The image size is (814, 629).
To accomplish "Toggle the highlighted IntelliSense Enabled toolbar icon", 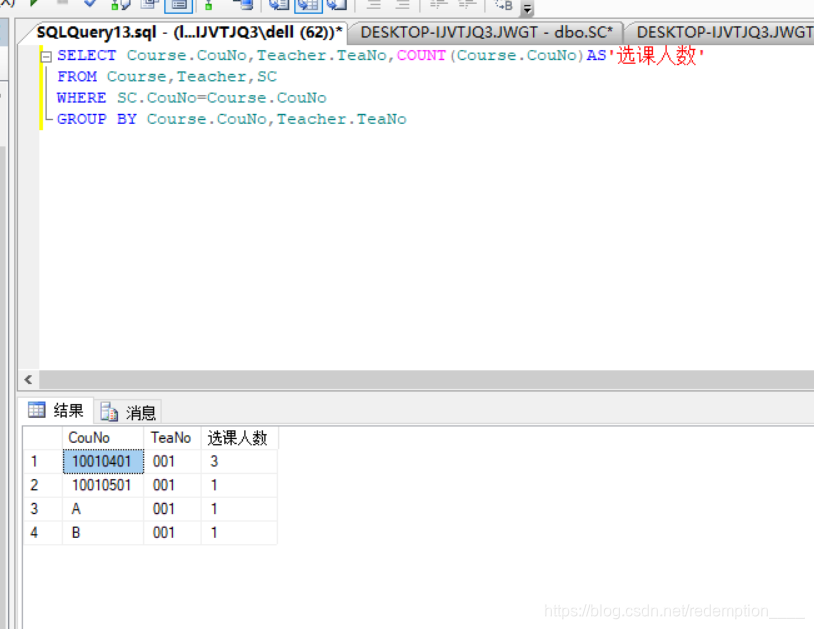I will [x=179, y=5].
